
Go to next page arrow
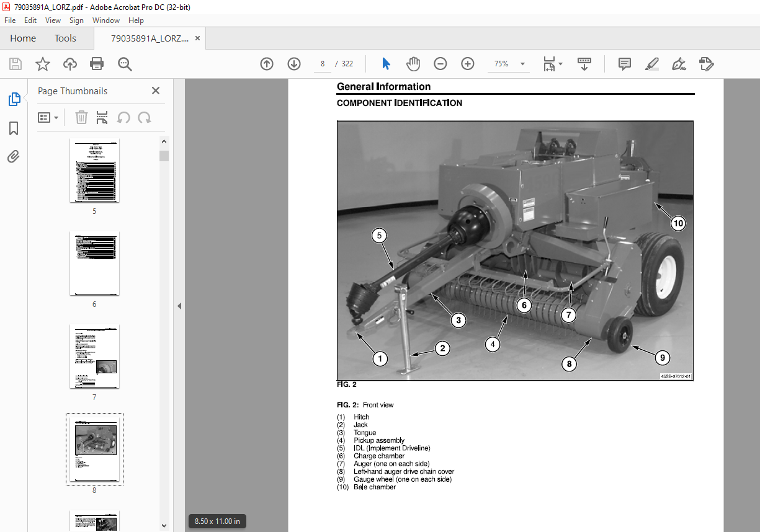click(294, 64)
